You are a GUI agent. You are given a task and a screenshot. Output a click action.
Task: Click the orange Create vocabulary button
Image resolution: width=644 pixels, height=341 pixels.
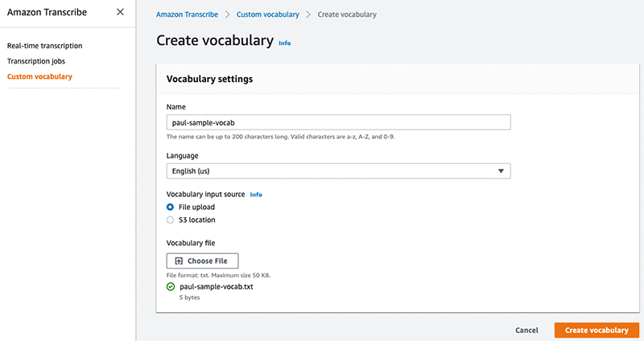click(596, 331)
